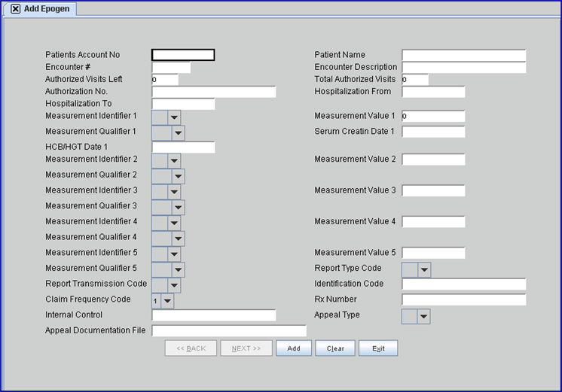Click the Encounter # input field

[x=171, y=67]
